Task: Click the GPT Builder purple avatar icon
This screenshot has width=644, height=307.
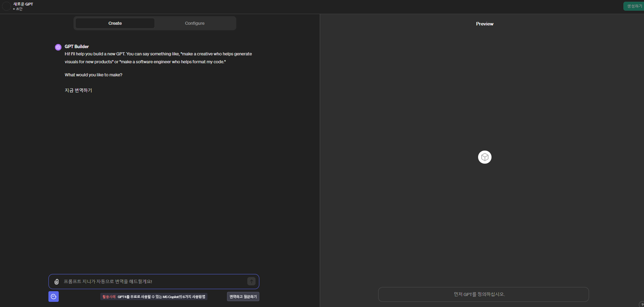Action: coord(58,47)
